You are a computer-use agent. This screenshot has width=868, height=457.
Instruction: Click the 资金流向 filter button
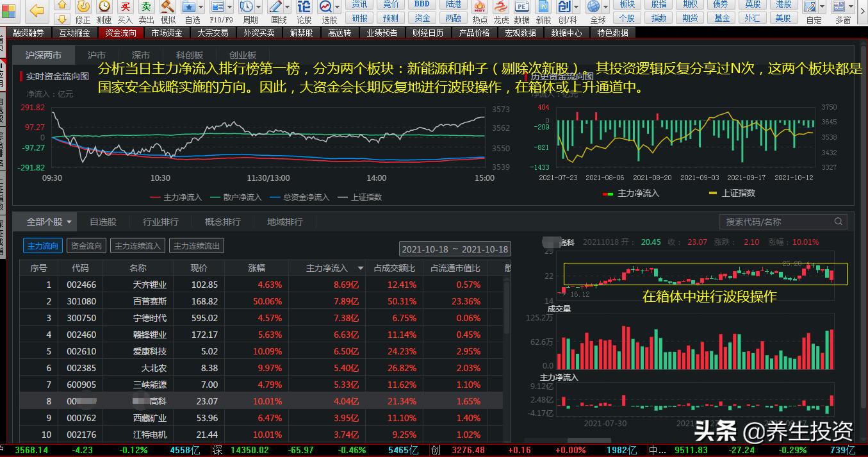(86, 245)
